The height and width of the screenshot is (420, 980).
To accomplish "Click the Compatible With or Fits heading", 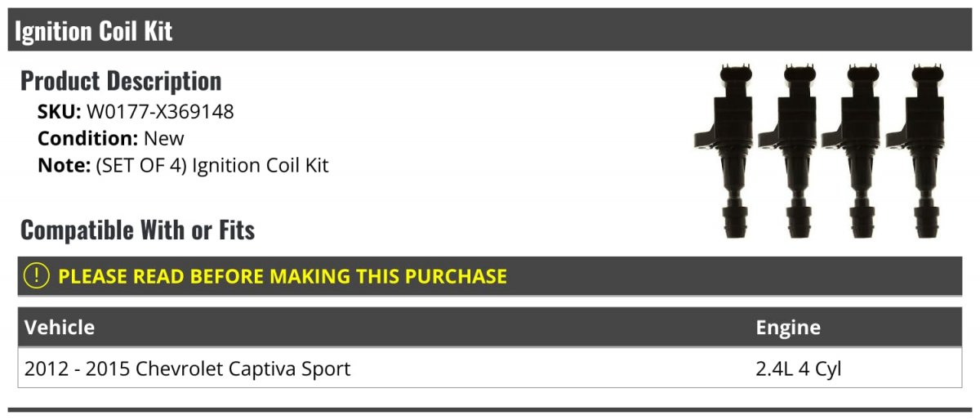I will [137, 230].
